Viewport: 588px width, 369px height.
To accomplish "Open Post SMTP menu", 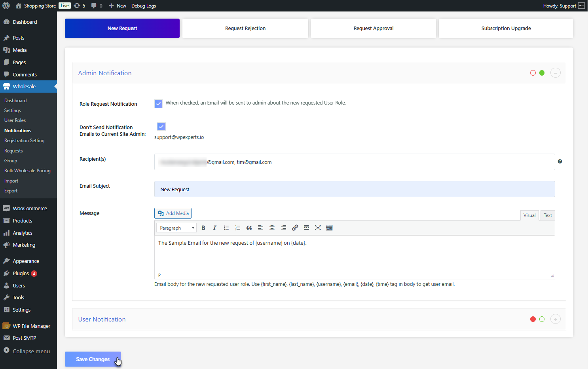I will coord(28,338).
